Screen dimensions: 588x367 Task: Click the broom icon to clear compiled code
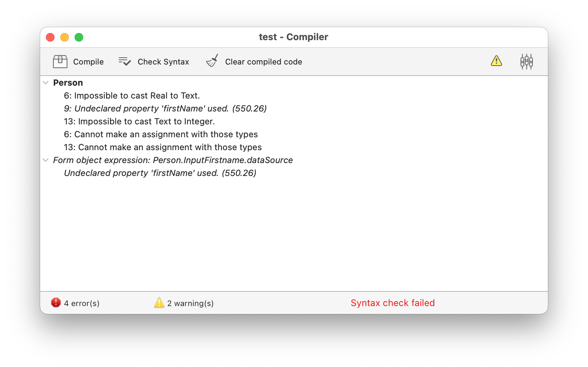pyautogui.click(x=212, y=61)
